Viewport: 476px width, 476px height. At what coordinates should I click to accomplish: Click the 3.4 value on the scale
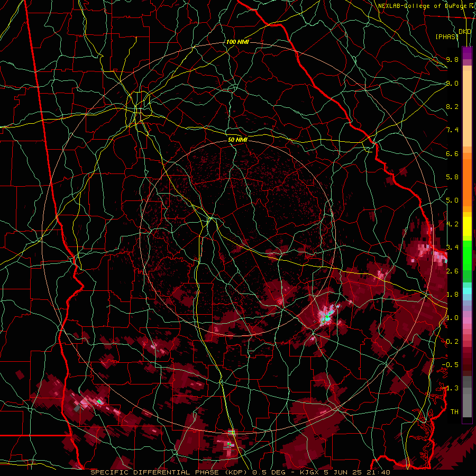pos(452,248)
